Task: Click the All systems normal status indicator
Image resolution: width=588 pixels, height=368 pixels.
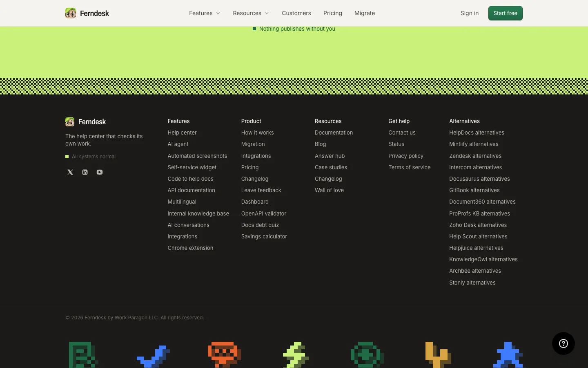Action: [91, 157]
